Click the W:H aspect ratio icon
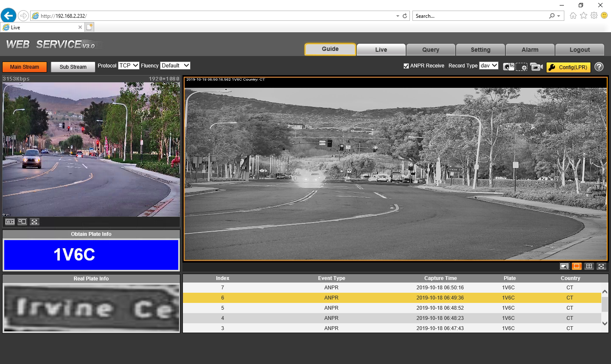Image resolution: width=611 pixels, height=364 pixels. point(10,221)
